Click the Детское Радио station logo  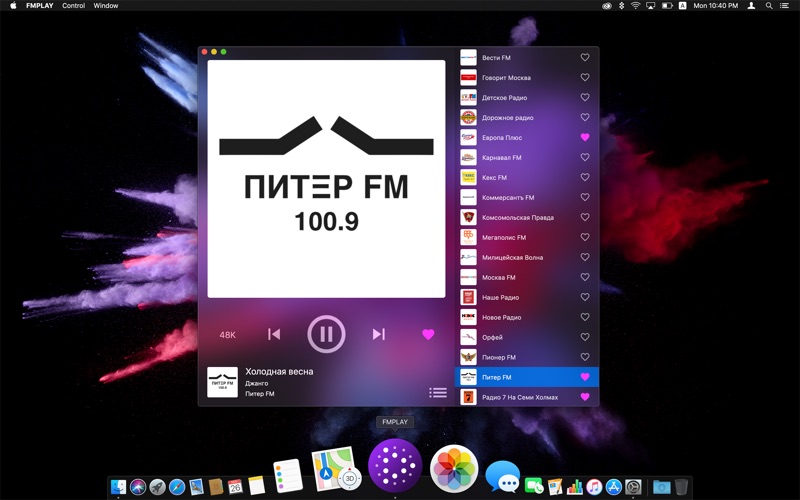coord(468,97)
